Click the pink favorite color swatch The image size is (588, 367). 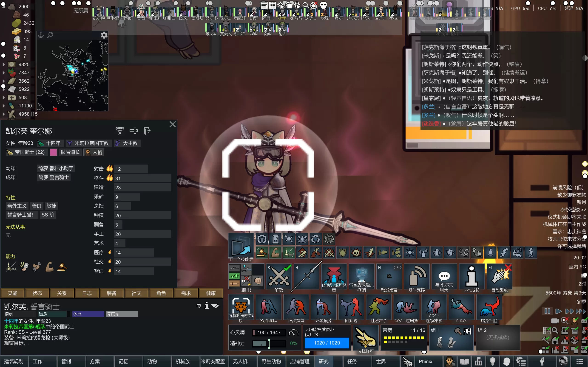coord(53,152)
